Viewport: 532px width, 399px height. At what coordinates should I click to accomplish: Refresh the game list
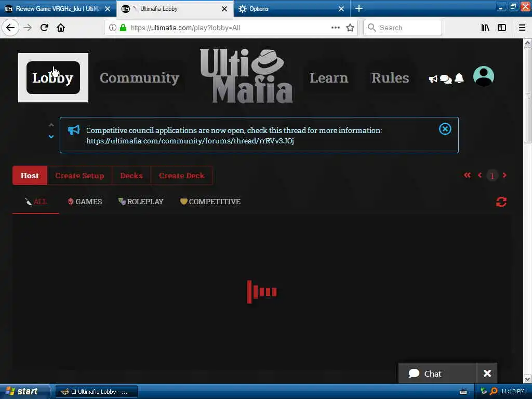[x=501, y=202]
